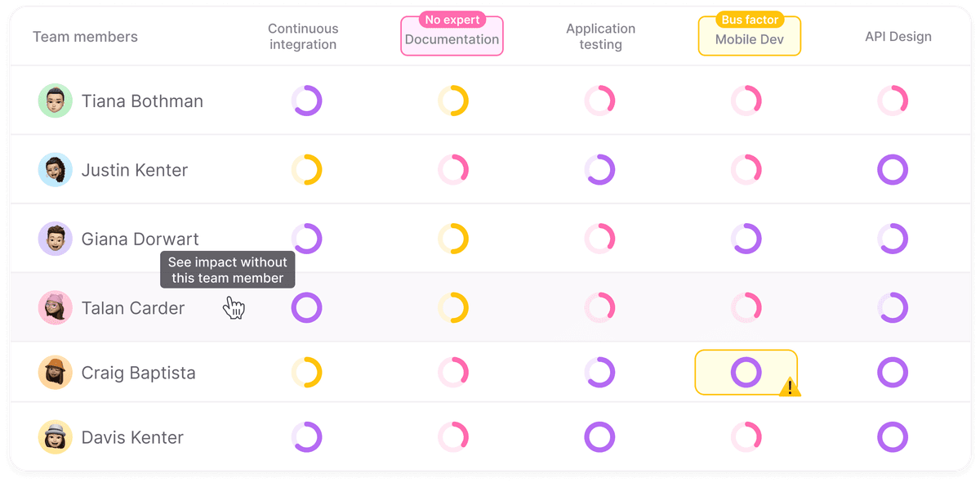Click Tiana Bothman's avatar icon
The width and height of the screenshot is (980, 483).
tap(56, 101)
